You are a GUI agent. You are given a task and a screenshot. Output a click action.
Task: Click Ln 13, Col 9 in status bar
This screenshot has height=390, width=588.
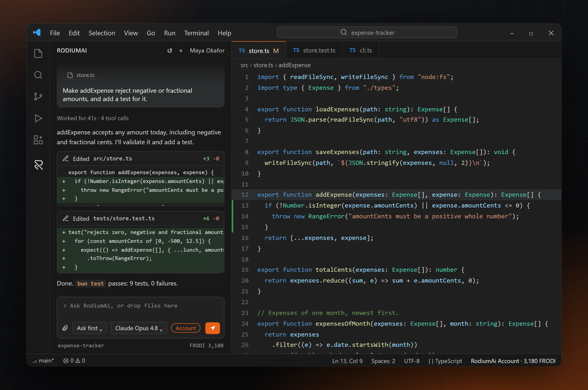(347, 361)
